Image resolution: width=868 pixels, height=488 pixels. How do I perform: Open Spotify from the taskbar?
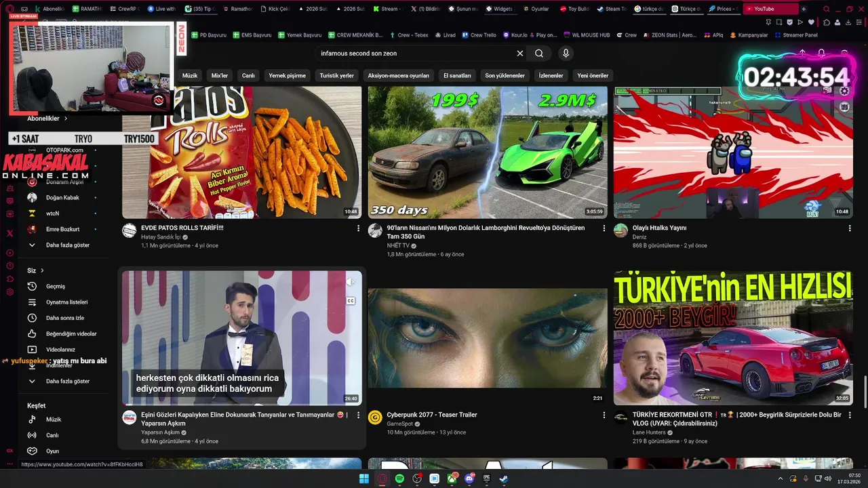tap(399, 479)
